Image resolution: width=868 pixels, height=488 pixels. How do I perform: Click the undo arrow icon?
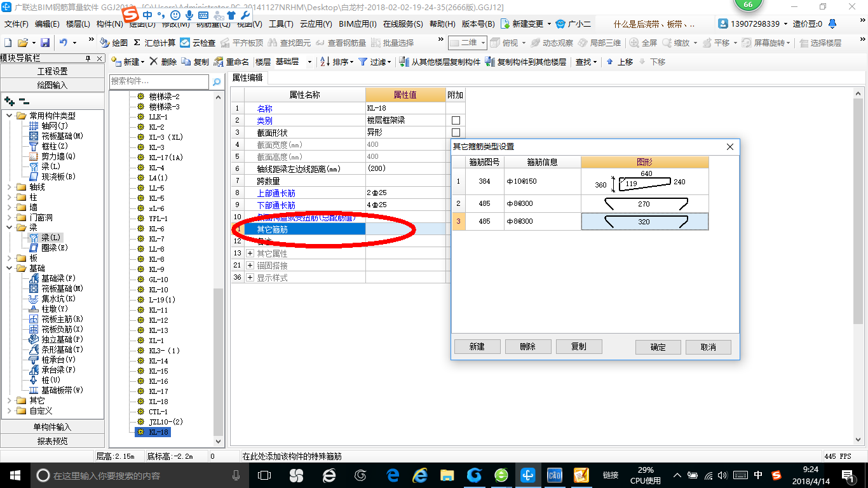[x=64, y=43]
